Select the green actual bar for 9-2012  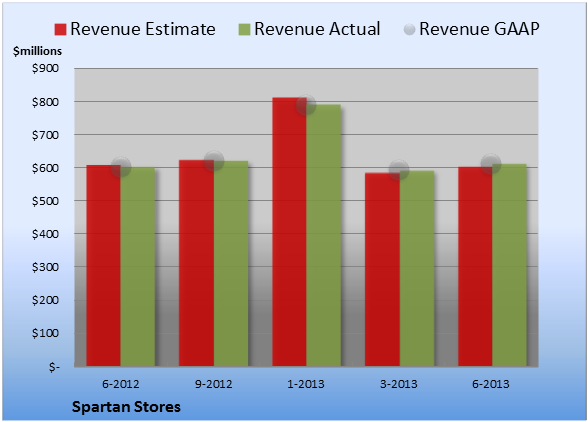231,264
